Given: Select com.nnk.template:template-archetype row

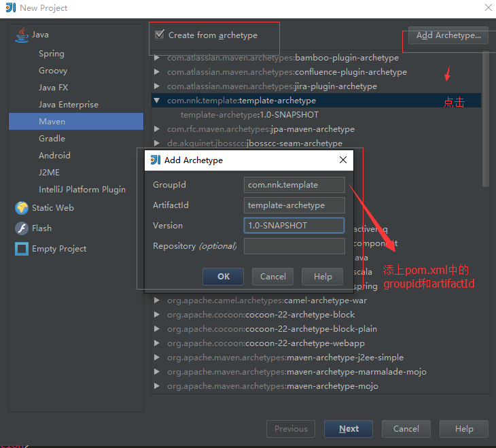Looking at the screenshot, I should [x=316, y=101].
